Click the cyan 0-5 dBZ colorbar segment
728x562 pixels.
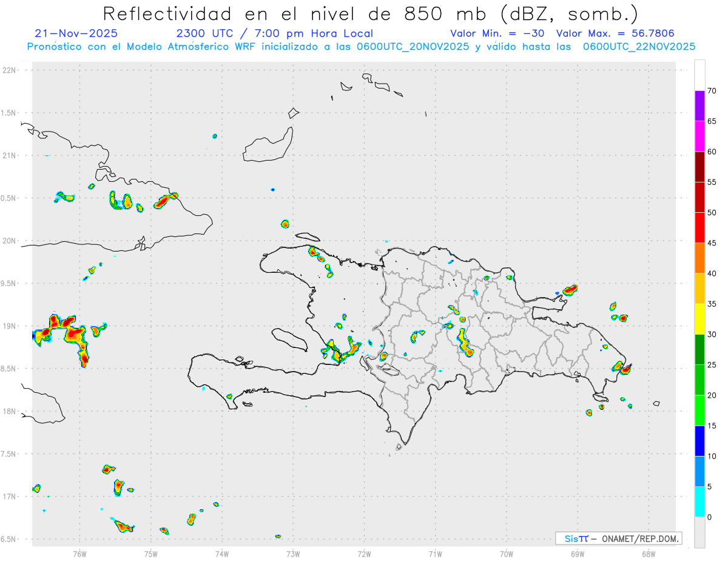[x=699, y=502]
